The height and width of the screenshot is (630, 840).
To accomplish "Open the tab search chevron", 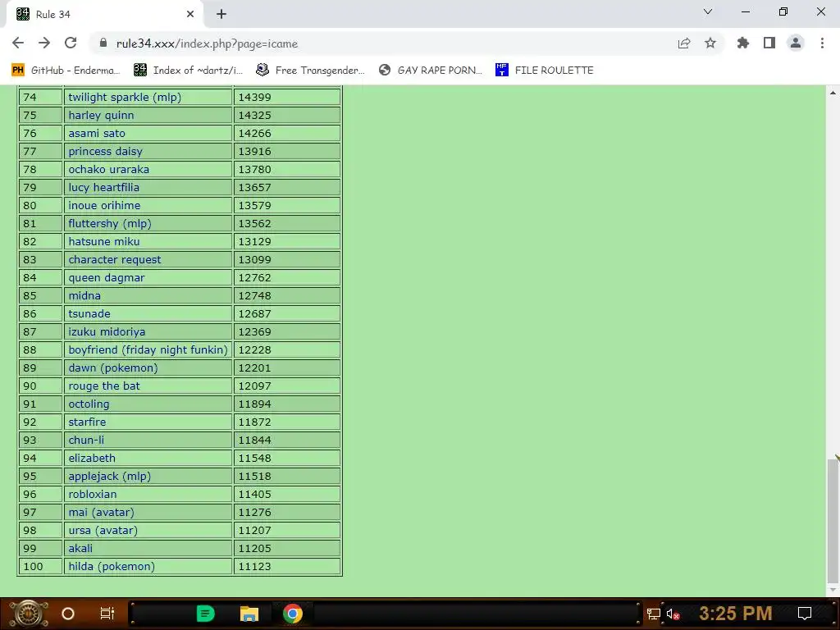I will click(x=708, y=11).
